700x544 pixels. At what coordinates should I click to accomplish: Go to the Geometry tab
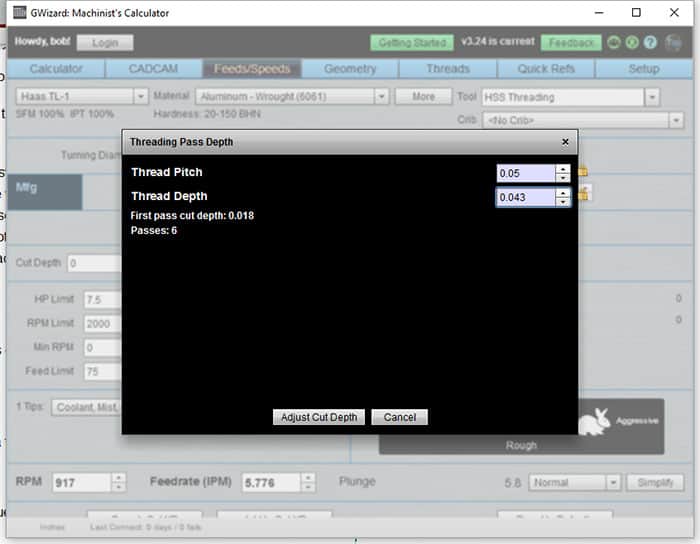tap(350, 69)
